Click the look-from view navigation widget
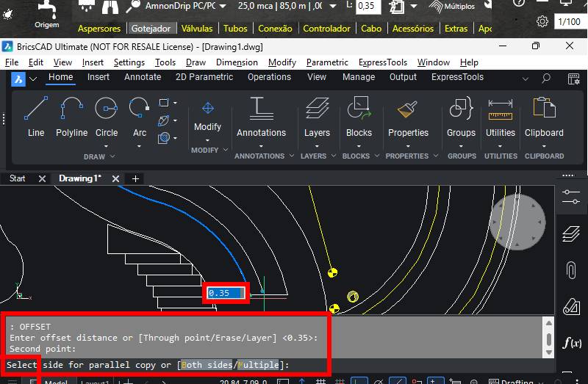 coord(517,222)
